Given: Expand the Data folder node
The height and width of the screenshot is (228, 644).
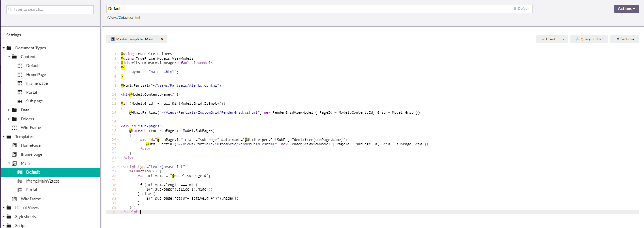Looking at the screenshot, I should [9, 110].
